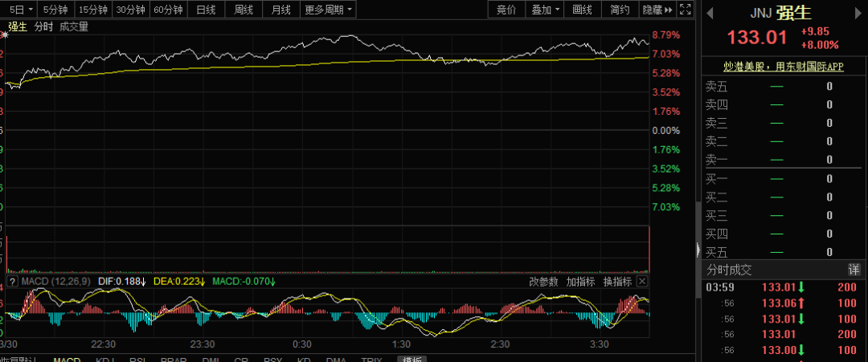Select 买四 order book row
Viewport: 868px width, 362px height.
[782, 234]
